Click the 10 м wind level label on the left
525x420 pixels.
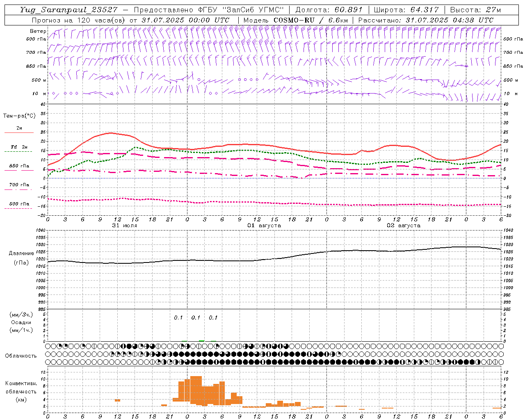point(39,94)
